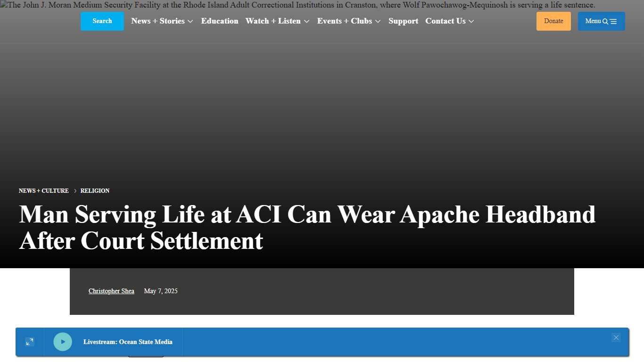Image resolution: width=644 pixels, height=362 pixels.
Task: Open the hamburger menu icon
Action: (613, 21)
